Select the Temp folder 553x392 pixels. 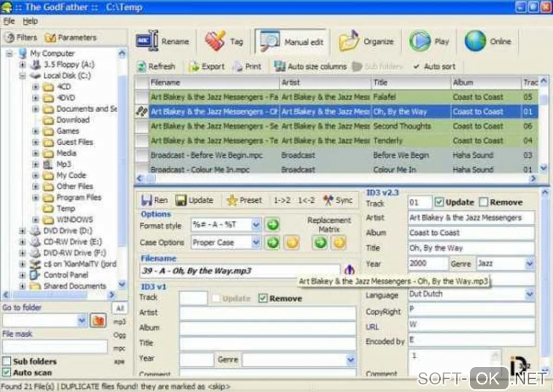[x=66, y=209]
